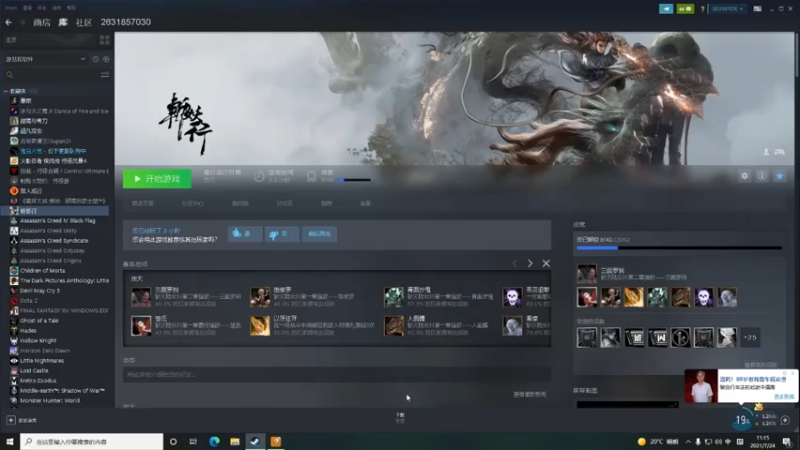Open the 库 library tab
The image size is (800, 450).
(x=63, y=22)
